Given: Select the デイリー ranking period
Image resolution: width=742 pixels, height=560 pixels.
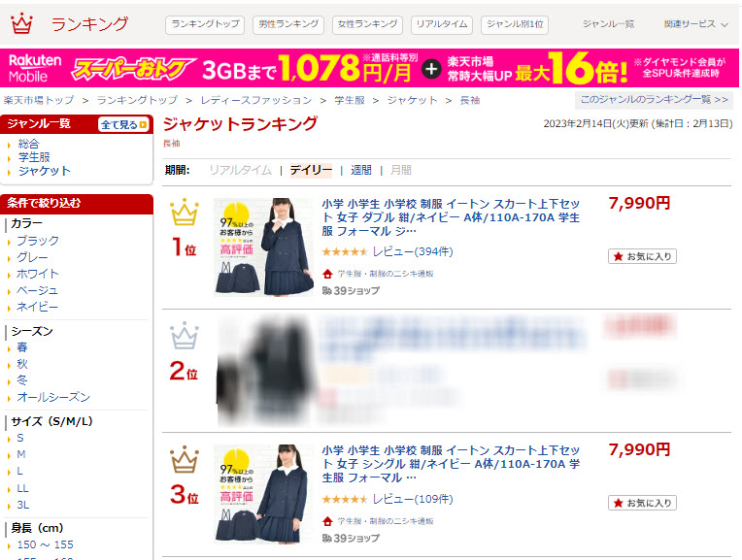Looking at the screenshot, I should coord(311,170).
